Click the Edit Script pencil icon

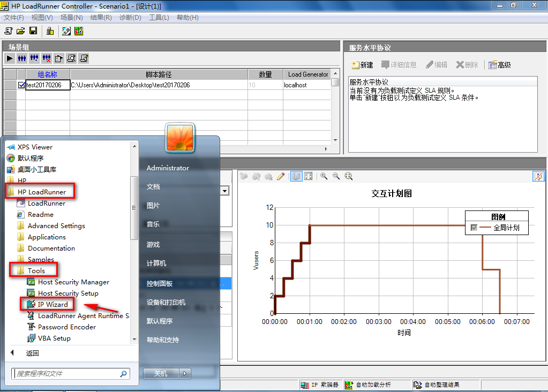pyautogui.click(x=84, y=58)
